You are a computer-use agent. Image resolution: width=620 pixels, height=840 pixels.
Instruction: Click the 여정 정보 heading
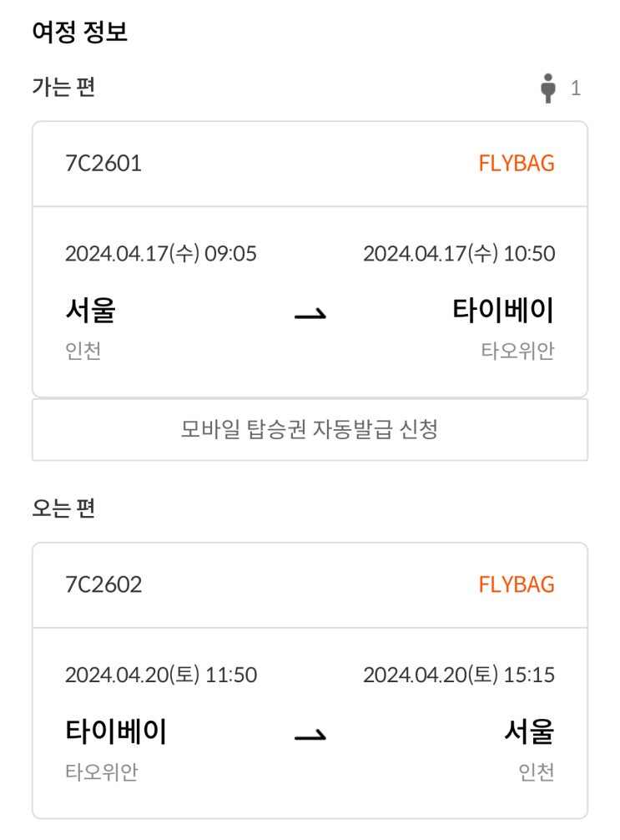[x=79, y=33]
